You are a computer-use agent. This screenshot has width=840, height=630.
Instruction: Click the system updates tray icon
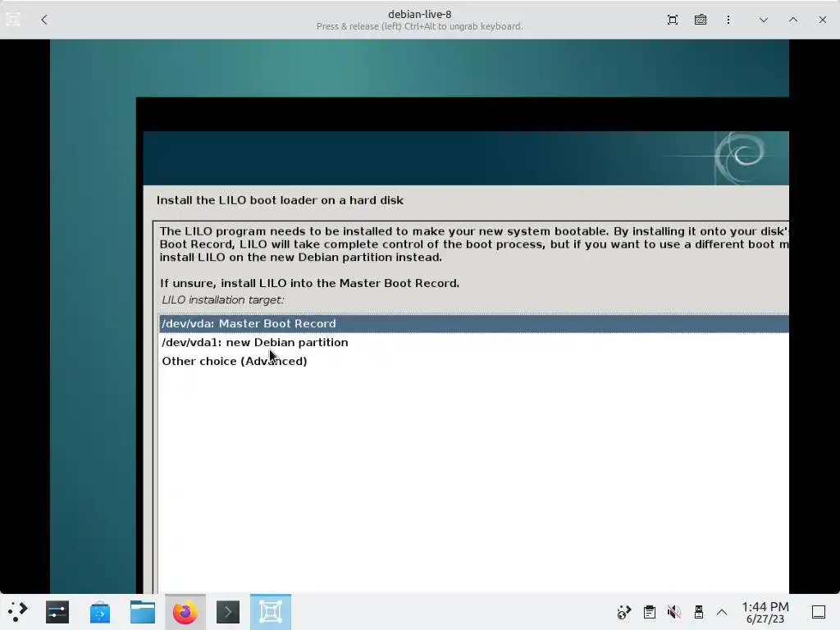624,612
